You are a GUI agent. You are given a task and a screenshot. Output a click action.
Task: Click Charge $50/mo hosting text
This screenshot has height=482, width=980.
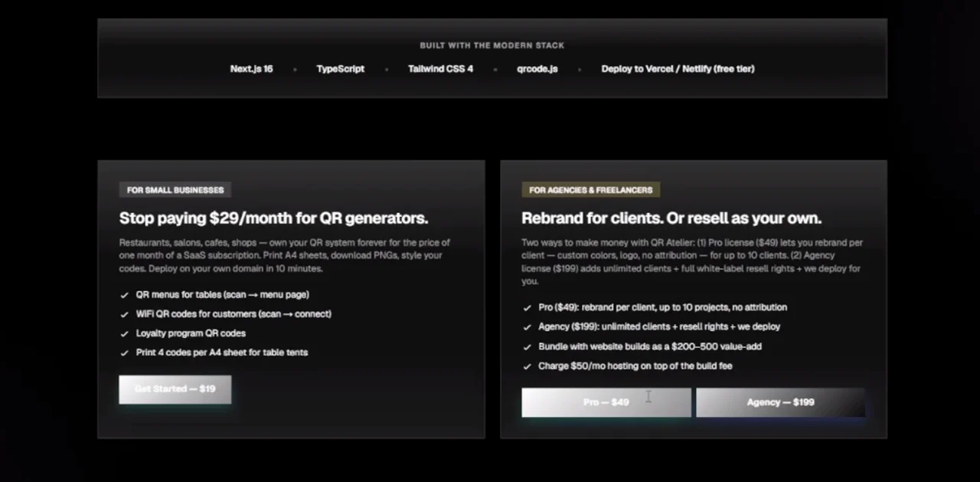pos(635,366)
